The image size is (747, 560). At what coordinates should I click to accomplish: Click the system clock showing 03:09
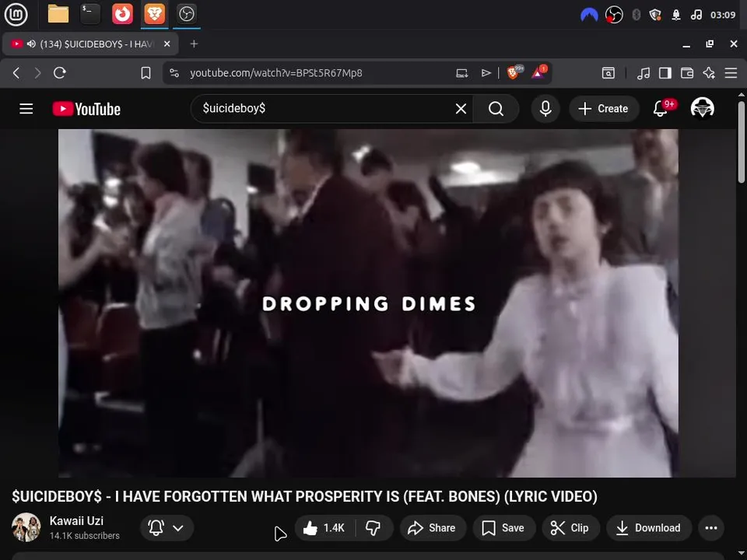tap(723, 15)
